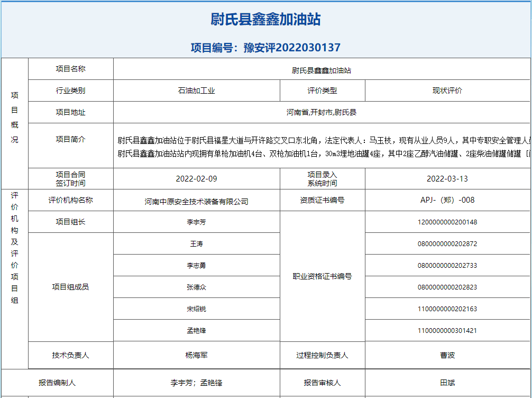Select member name 孟艳锋 in member list
This screenshot has height=398, width=532.
click(196, 331)
